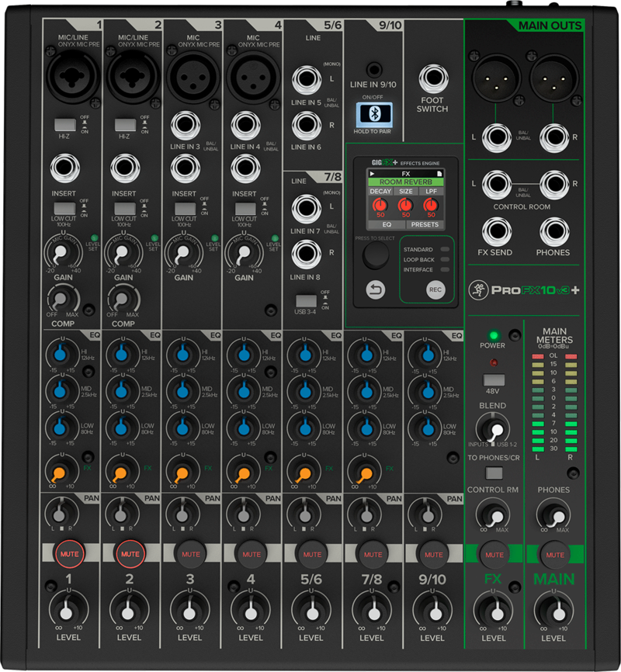Image resolution: width=621 pixels, height=672 pixels.
Task: Click channel 1 GAIN knob
Action: [x=63, y=254]
